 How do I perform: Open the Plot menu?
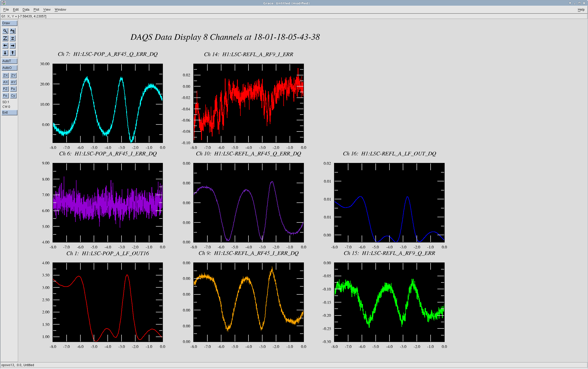36,10
